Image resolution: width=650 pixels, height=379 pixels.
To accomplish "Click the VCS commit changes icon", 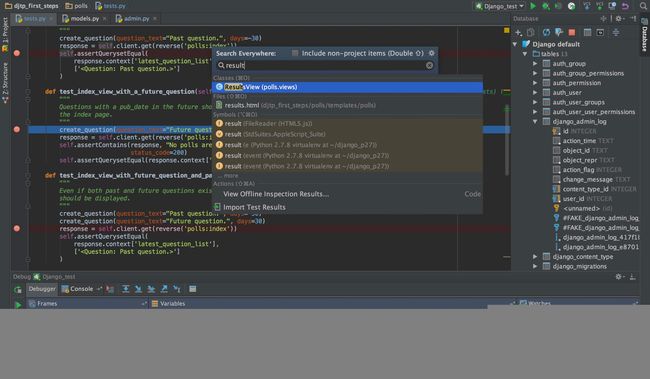I will 599,6.
